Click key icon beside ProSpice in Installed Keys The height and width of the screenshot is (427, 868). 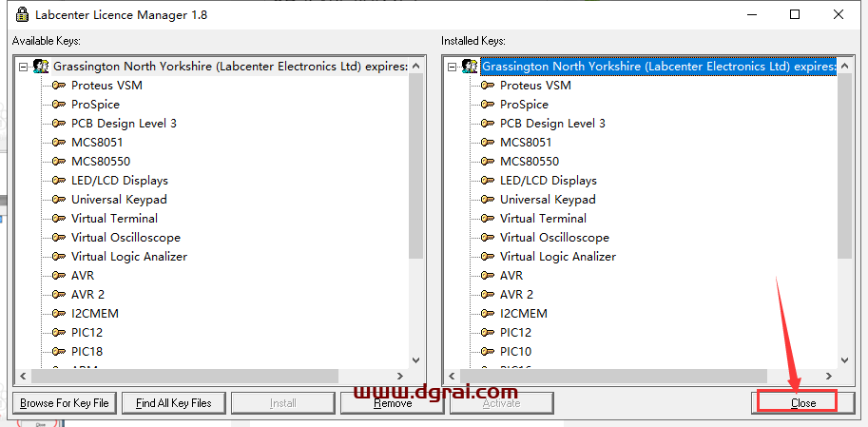click(x=488, y=104)
